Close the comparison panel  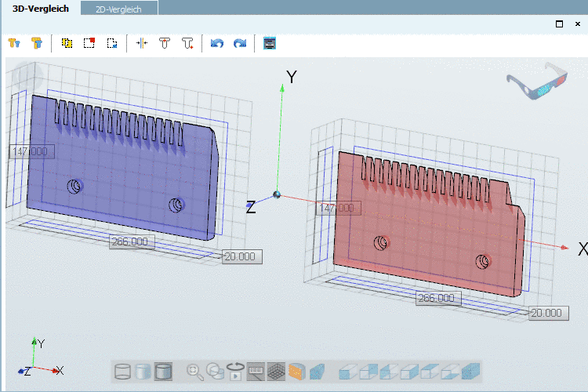point(578,24)
